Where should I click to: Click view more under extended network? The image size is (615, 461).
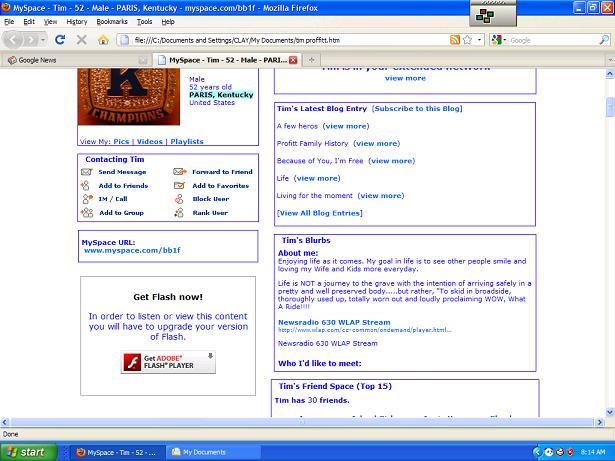pos(405,78)
